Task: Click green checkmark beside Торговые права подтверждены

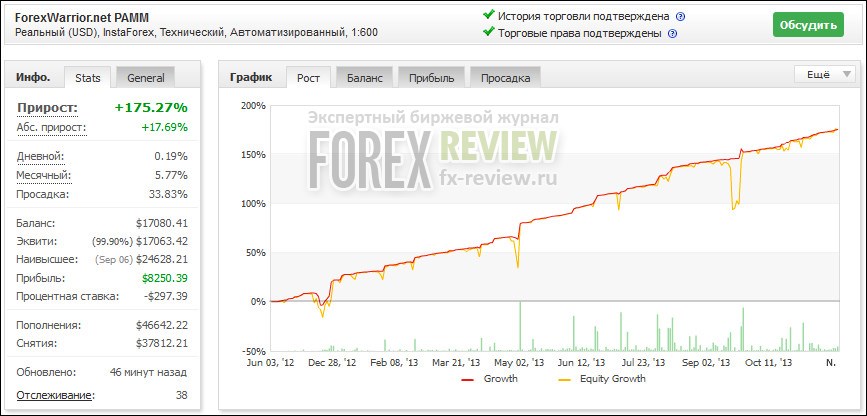Action: tap(488, 32)
